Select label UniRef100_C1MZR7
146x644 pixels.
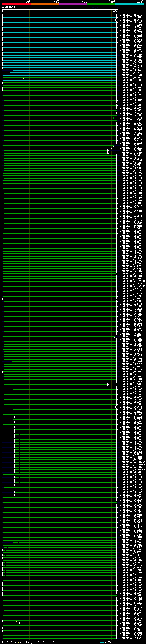(131, 120)
